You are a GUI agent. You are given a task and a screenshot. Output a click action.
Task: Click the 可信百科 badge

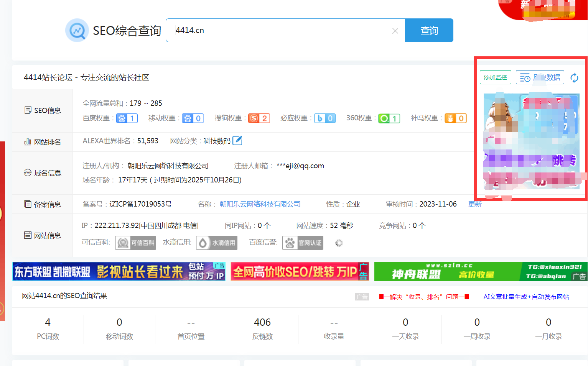click(x=135, y=243)
